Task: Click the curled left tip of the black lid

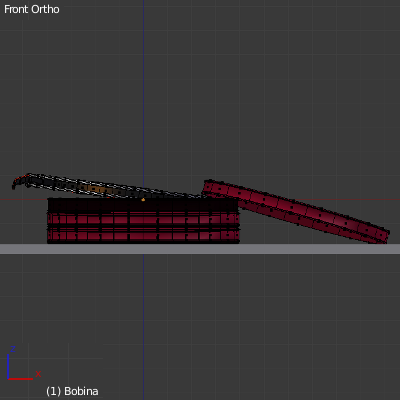Action: pyautogui.click(x=18, y=181)
